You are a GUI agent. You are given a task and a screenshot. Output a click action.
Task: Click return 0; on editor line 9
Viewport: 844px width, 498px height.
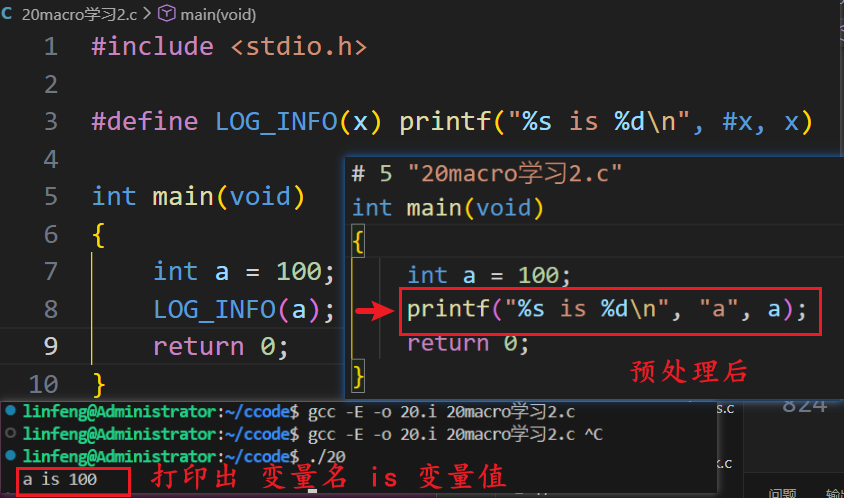[221, 347]
